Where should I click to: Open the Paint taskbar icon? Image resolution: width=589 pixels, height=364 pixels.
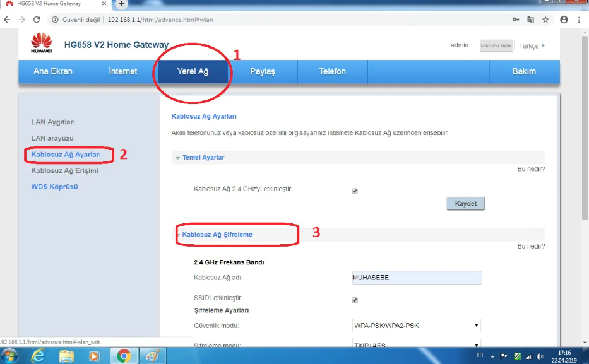click(152, 356)
